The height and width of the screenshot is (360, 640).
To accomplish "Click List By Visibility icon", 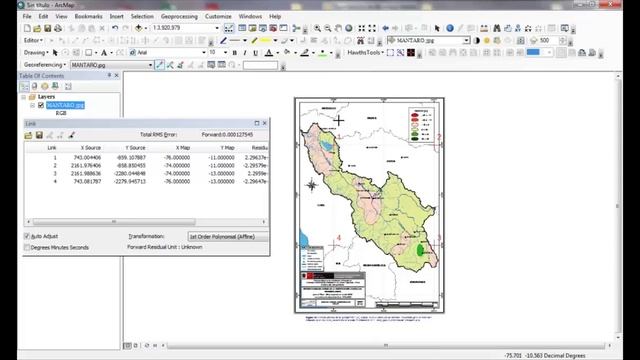I will [x=44, y=87].
